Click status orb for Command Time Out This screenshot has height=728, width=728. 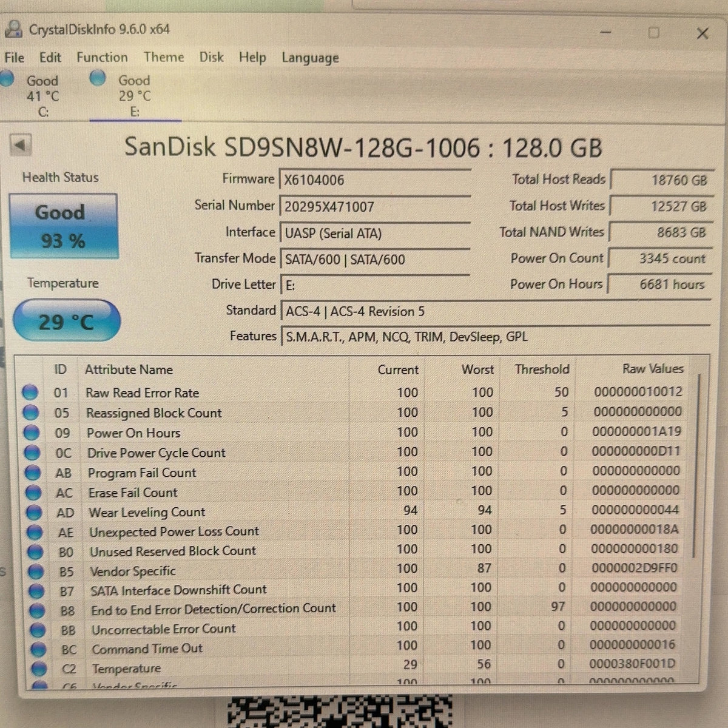[x=38, y=650]
